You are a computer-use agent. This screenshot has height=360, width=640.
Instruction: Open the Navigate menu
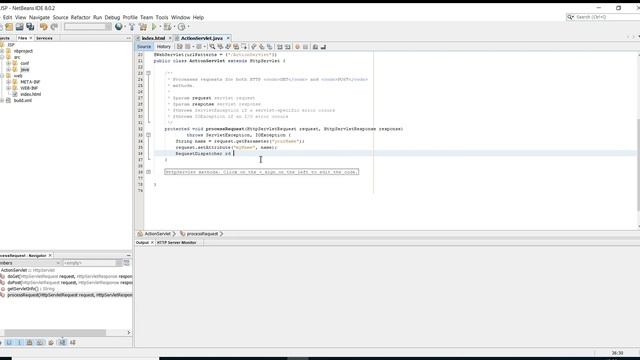coord(39,18)
